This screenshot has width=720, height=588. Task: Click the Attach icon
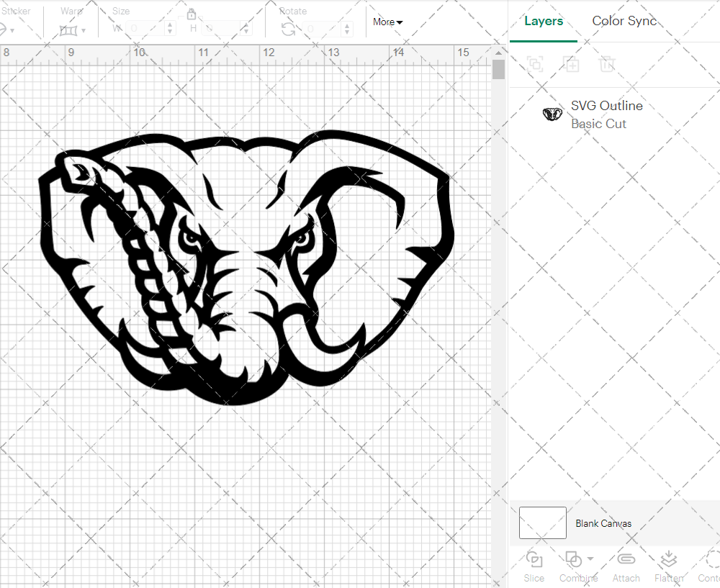click(x=626, y=566)
